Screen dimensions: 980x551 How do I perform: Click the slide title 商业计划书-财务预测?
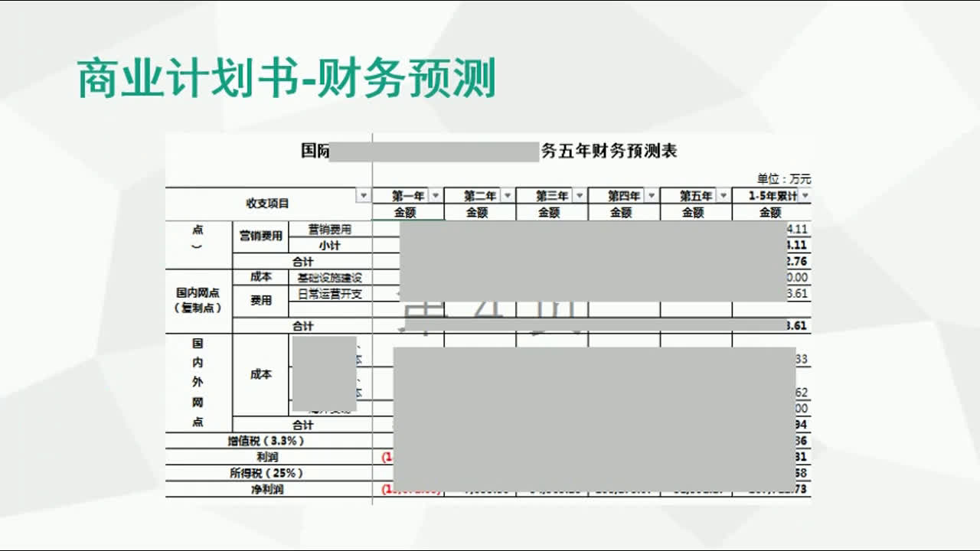tap(287, 78)
